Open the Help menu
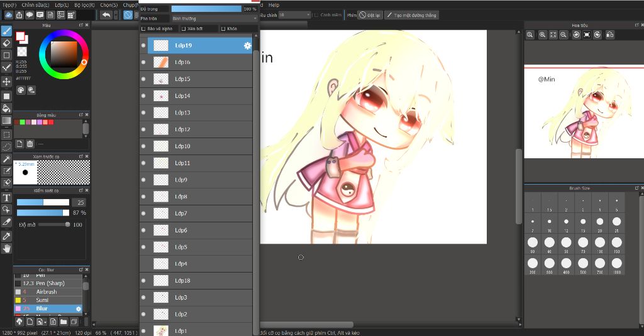The height and width of the screenshot is (336, 644). pyautogui.click(x=274, y=5)
